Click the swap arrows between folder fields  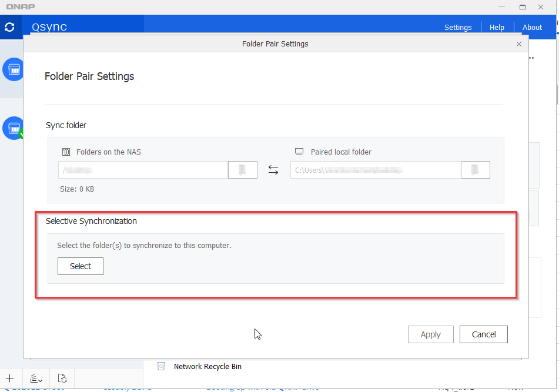[x=273, y=170]
